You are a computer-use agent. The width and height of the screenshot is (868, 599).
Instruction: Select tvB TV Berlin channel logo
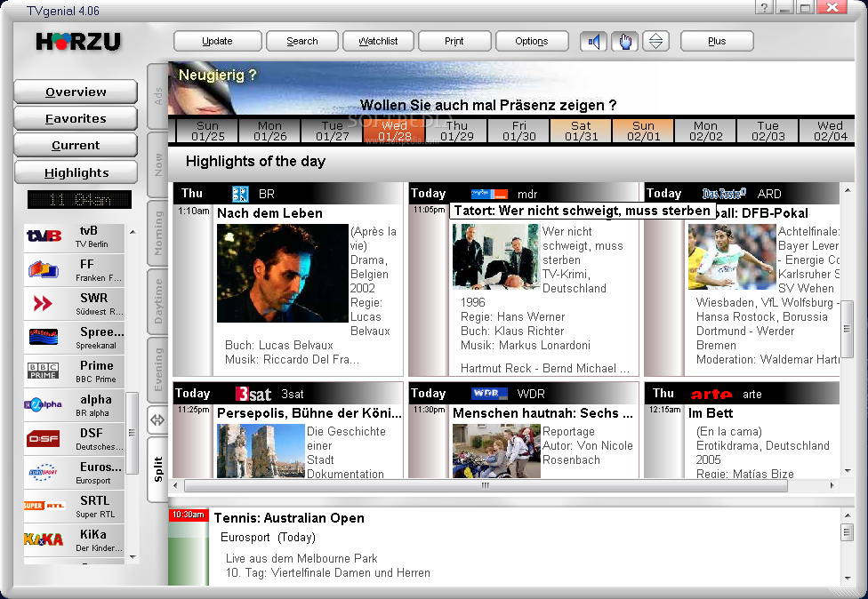click(44, 236)
